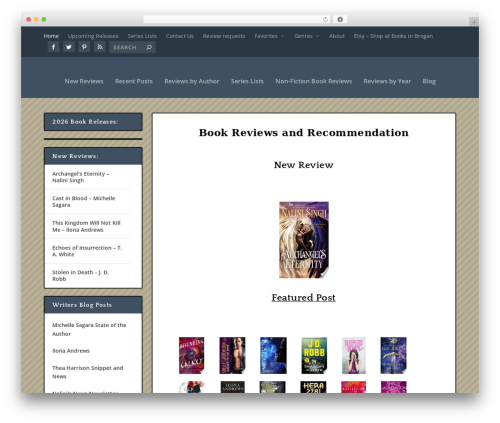Click the Book Reviews and Recommendation title

point(304,133)
